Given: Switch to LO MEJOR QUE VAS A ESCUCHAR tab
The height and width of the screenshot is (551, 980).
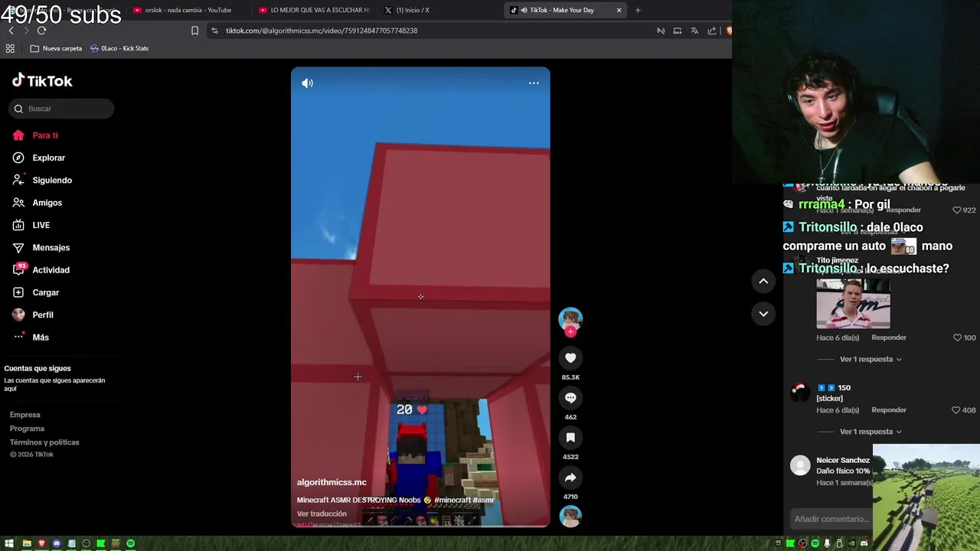Looking at the screenshot, I should [314, 10].
